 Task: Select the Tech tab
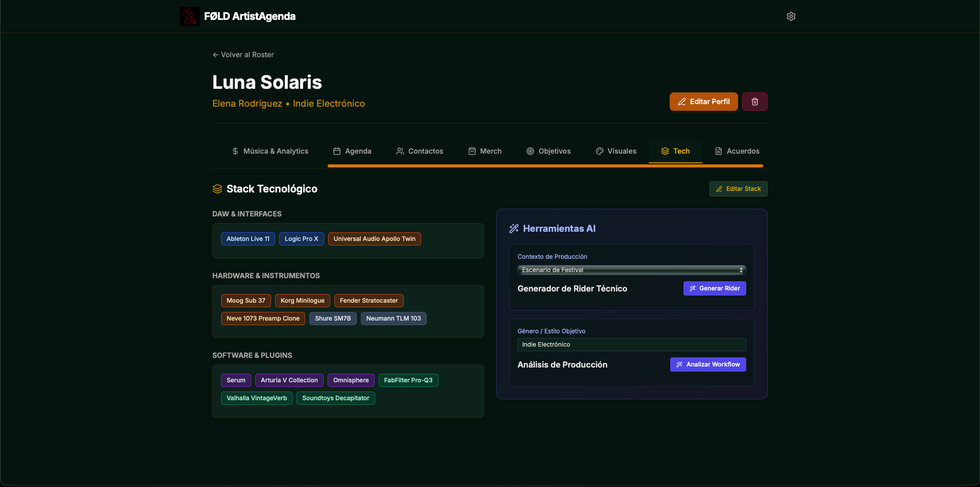[x=675, y=151]
